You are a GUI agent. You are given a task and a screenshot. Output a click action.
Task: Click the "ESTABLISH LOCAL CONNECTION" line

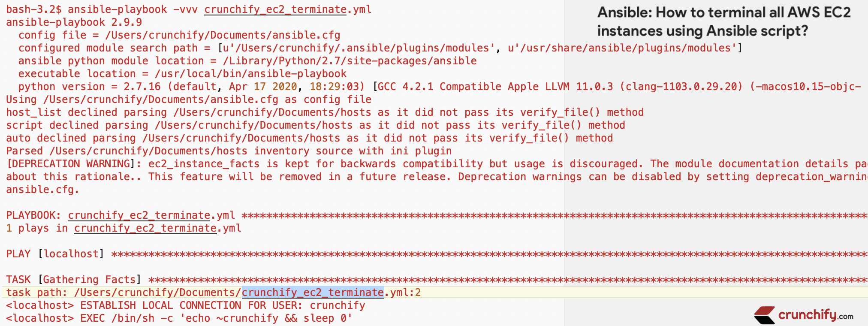[185, 305]
